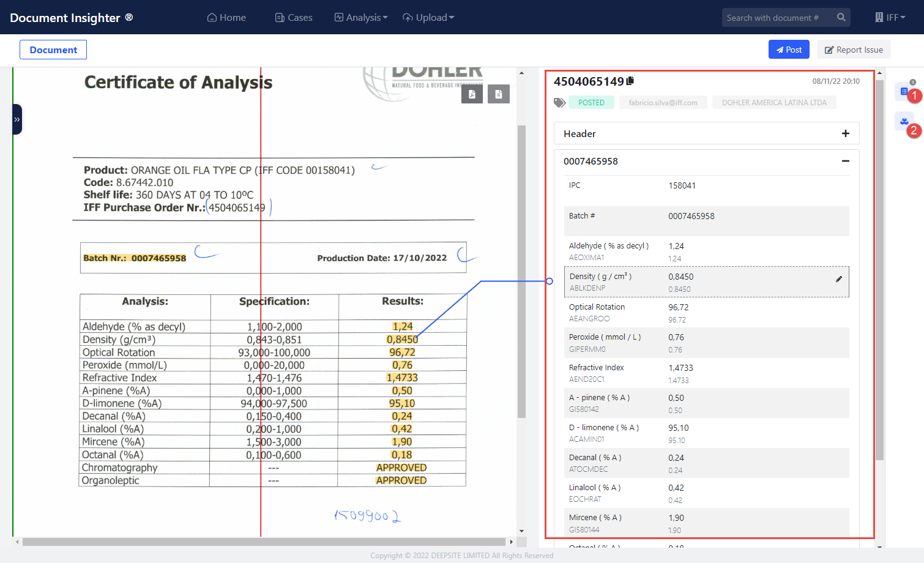
Task: Open the Upload dropdown menu
Action: [428, 18]
